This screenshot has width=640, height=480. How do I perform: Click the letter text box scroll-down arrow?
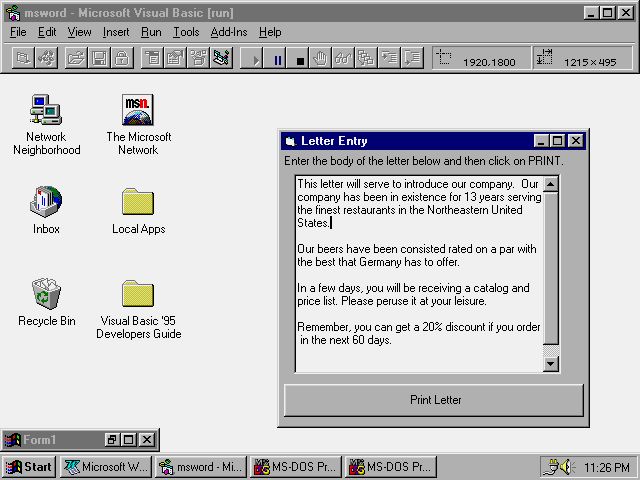pyautogui.click(x=551, y=364)
